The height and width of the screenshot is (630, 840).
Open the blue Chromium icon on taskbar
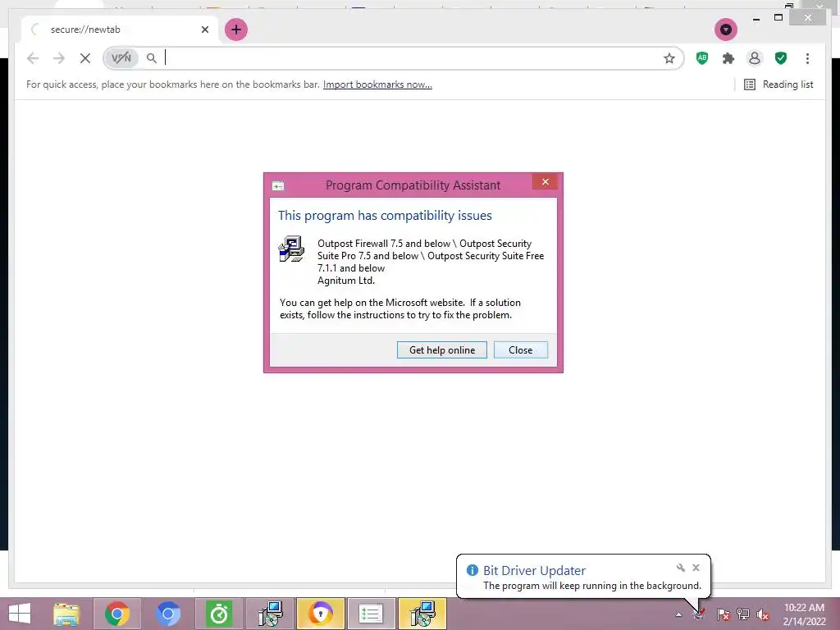167,614
